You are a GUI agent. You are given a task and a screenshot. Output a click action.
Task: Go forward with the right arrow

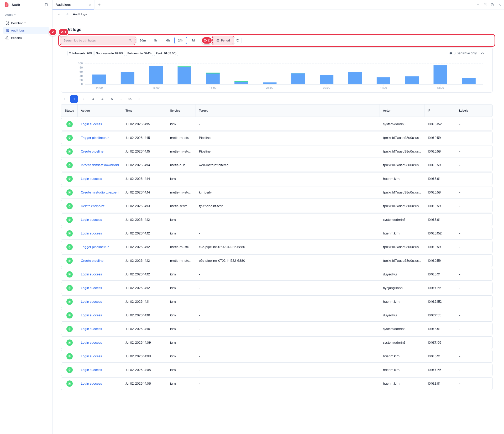click(67, 14)
